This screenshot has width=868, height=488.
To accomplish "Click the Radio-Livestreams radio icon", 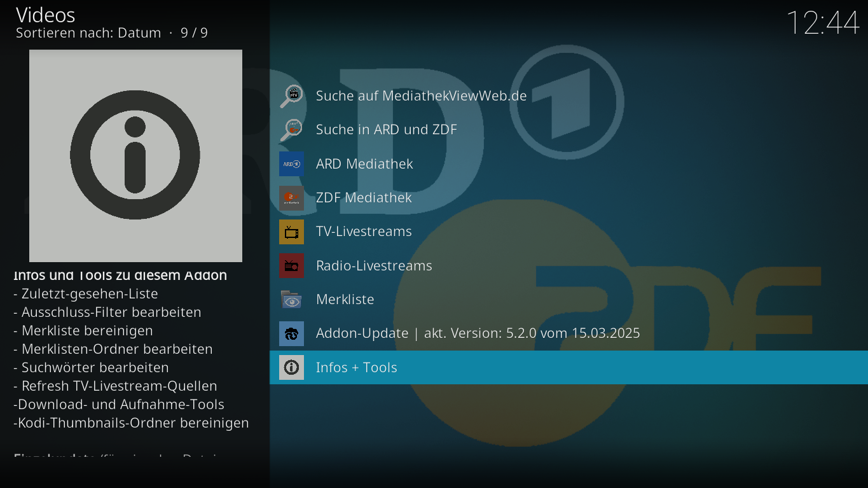I will 291,265.
